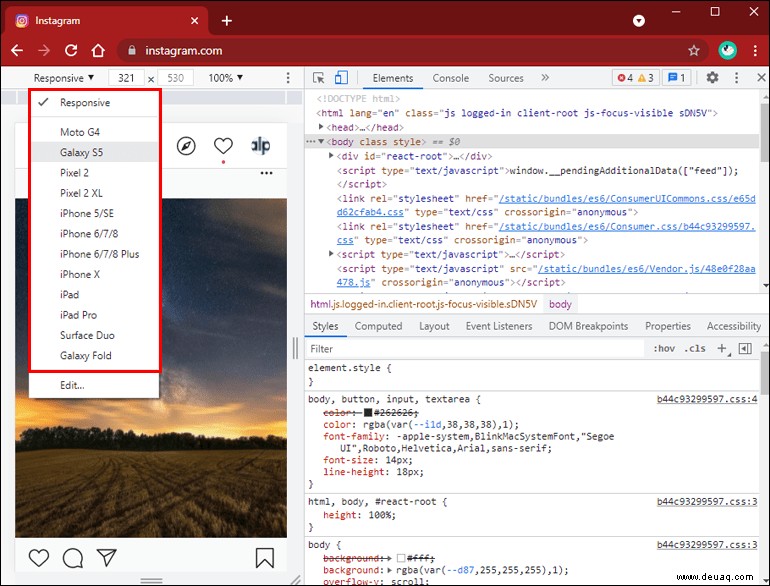The width and height of the screenshot is (770, 586).
Task: Share the post with paper plane
Action: click(x=107, y=557)
